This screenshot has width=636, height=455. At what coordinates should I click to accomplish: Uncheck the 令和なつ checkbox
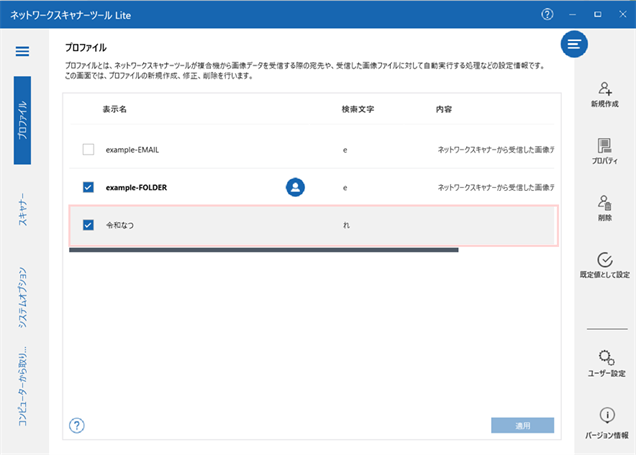pos(88,225)
